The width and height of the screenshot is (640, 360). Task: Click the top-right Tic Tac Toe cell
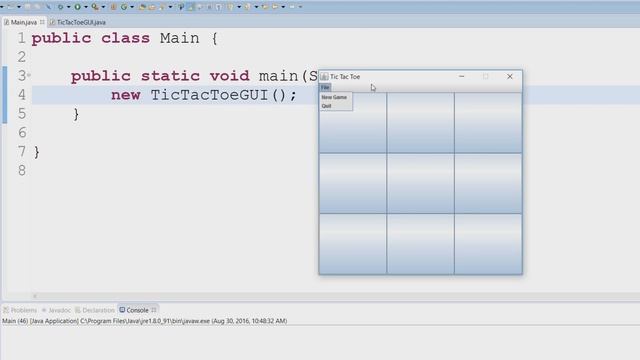[x=488, y=122]
